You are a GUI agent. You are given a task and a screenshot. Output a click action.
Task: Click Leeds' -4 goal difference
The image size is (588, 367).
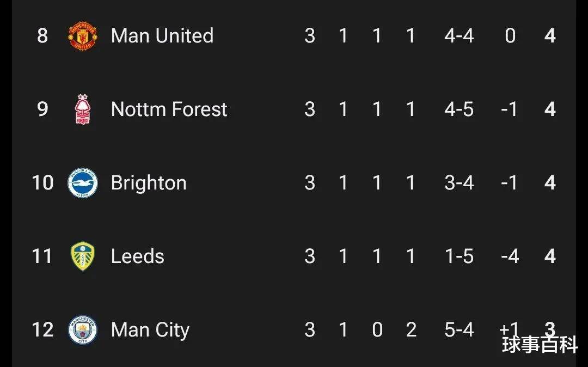[x=509, y=256]
